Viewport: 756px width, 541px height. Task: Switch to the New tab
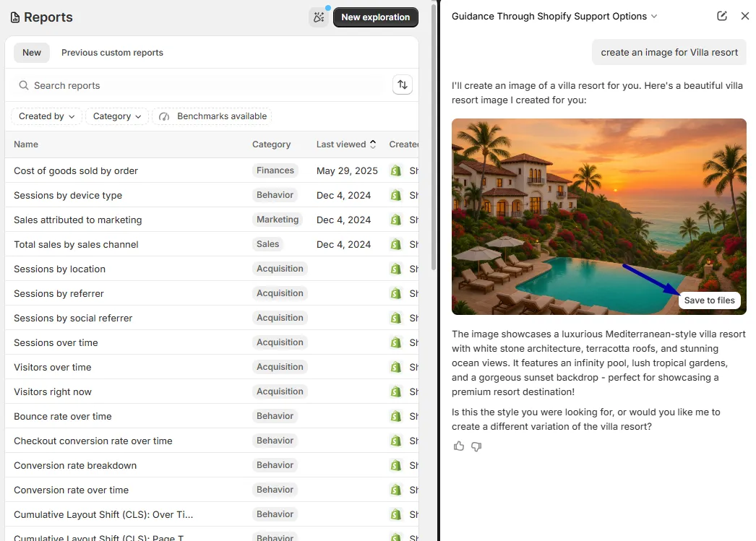(x=32, y=53)
